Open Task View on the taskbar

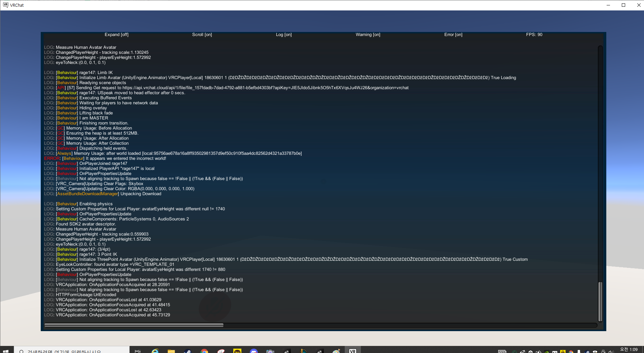(x=138, y=351)
